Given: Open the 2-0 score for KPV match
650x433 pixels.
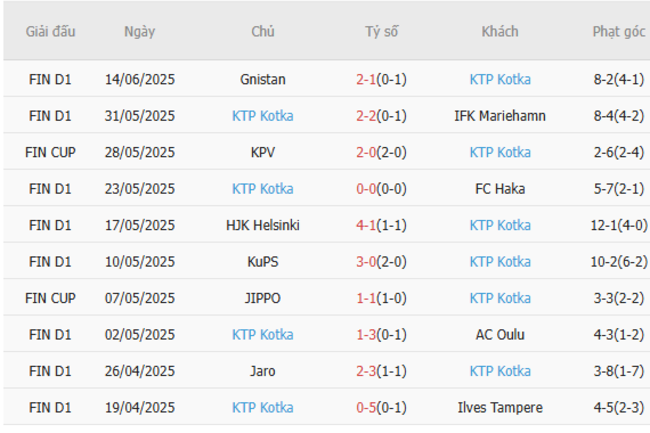Looking at the screenshot, I should 381,152.
